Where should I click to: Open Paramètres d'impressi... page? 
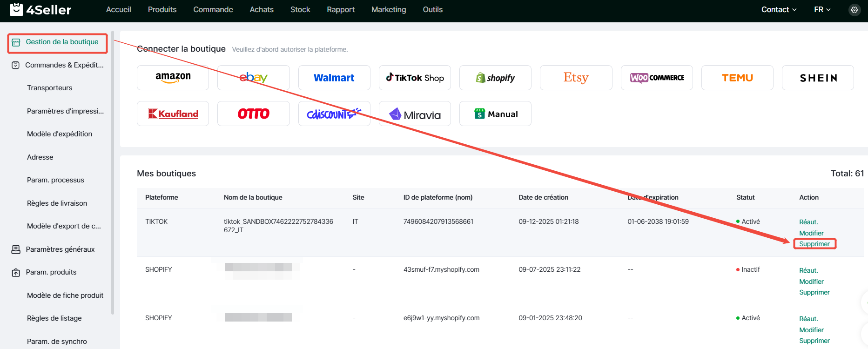pos(65,111)
